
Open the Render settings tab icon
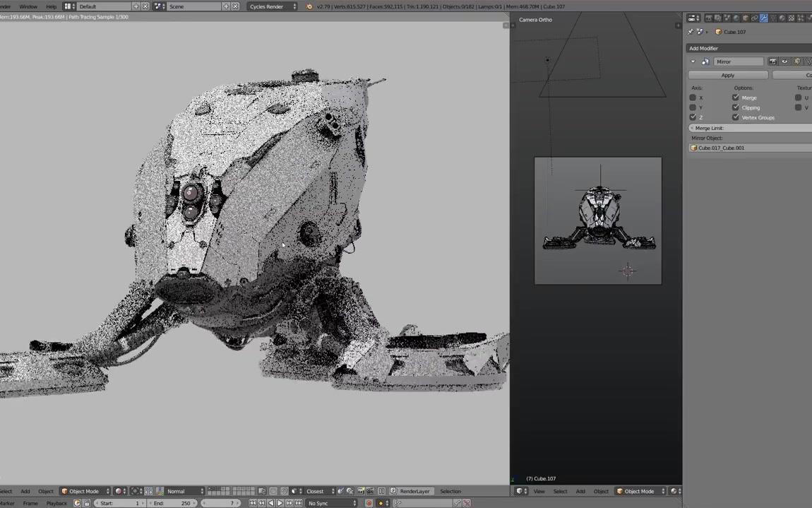709,18
